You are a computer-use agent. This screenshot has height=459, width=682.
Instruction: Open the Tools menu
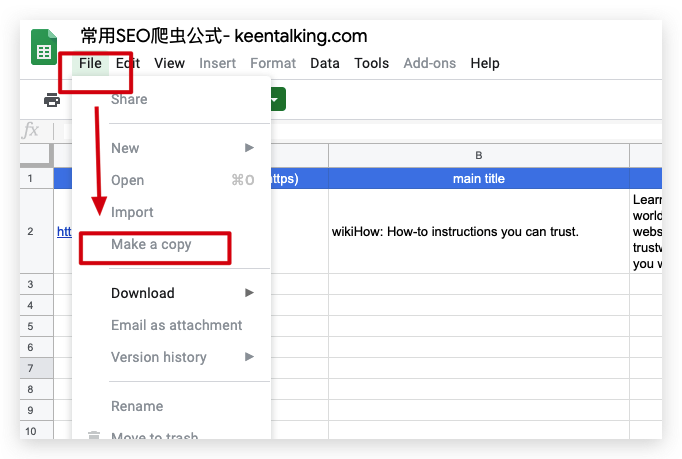coord(371,63)
